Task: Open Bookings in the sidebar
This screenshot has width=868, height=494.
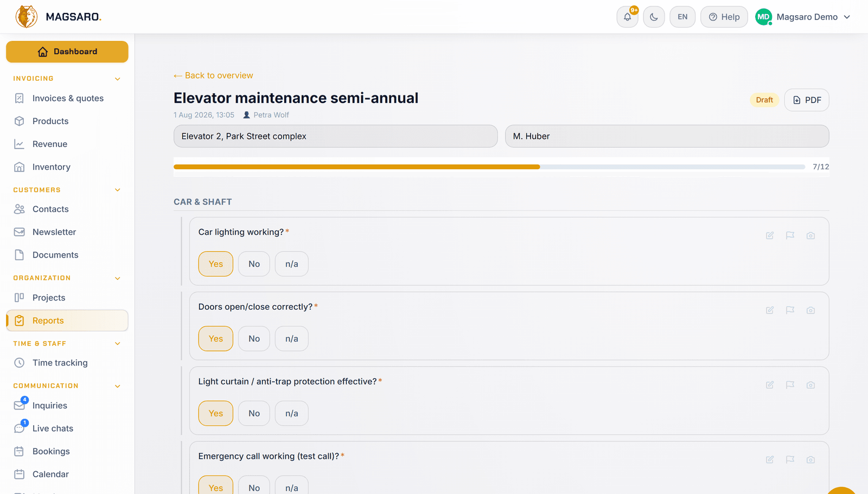Action: pyautogui.click(x=67, y=451)
